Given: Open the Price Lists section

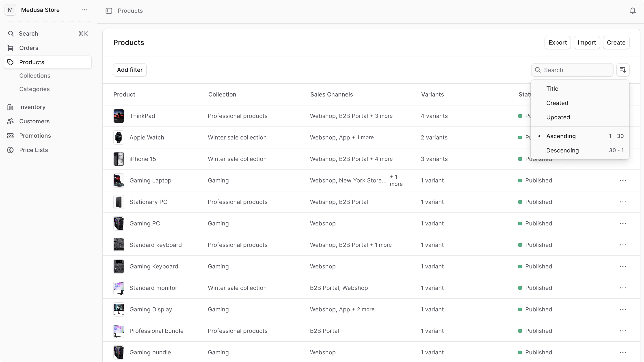Looking at the screenshot, I should tap(34, 150).
